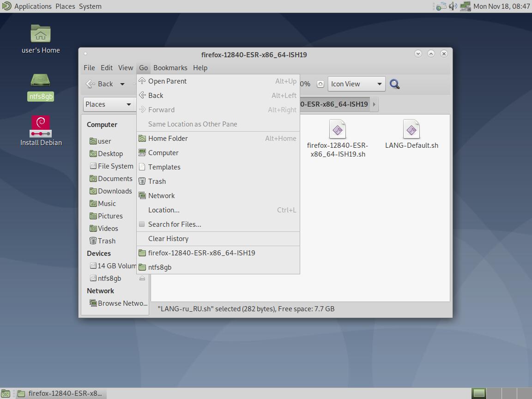Select the LANG-Default.sh script file
The width and height of the screenshot is (532, 399).
click(411, 134)
